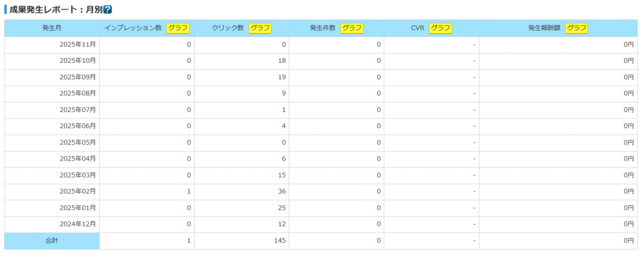Select the 2025年08月 month cell
This screenshot has width=644, height=258.
tap(79, 94)
